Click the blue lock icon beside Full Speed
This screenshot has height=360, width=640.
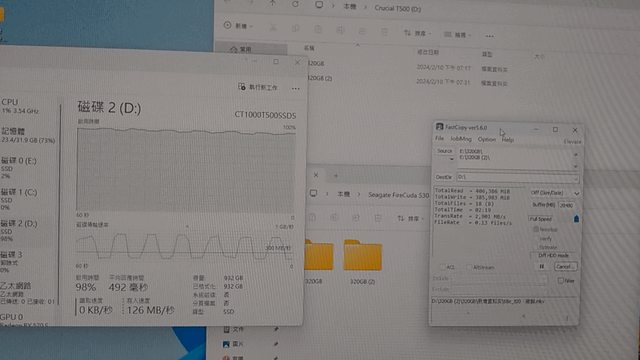(x=576, y=219)
